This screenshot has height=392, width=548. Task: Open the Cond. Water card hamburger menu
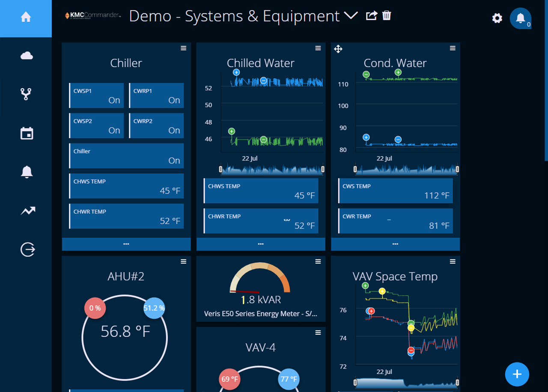click(453, 48)
